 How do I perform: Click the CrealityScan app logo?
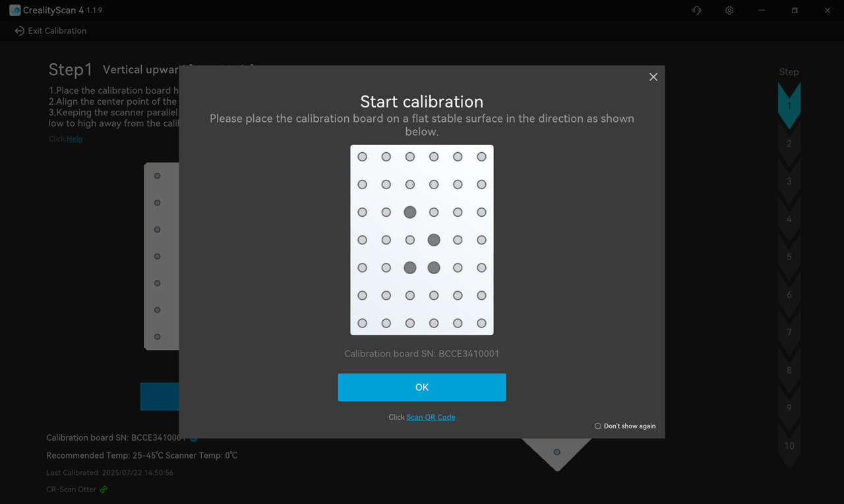15,11
